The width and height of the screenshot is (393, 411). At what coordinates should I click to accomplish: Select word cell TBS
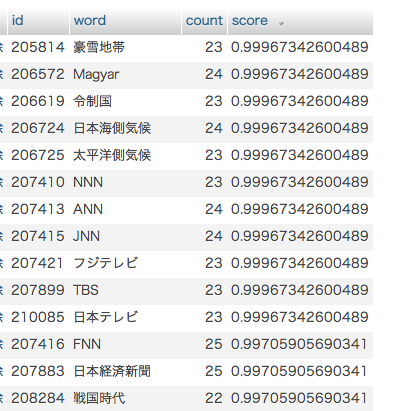pyautogui.click(x=86, y=290)
